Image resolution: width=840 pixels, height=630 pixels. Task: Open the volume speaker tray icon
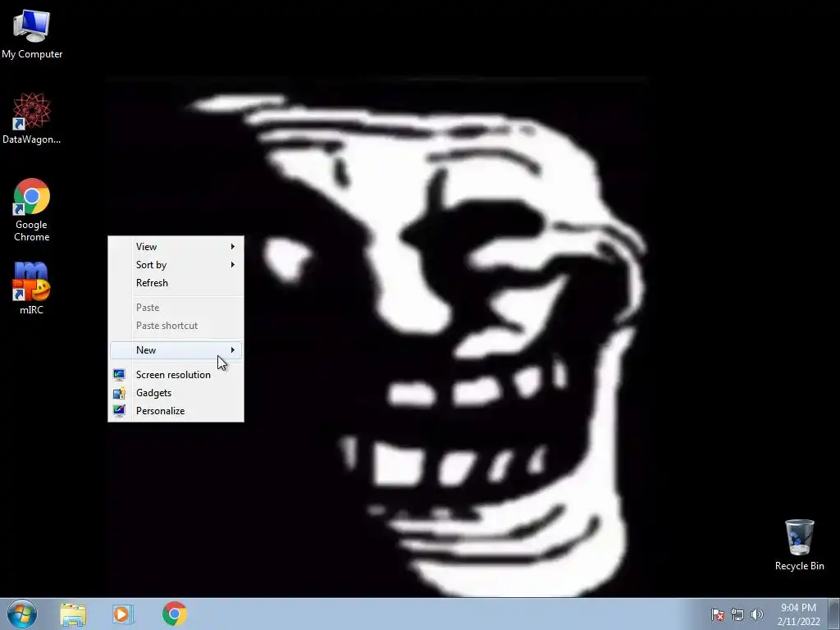(757, 614)
